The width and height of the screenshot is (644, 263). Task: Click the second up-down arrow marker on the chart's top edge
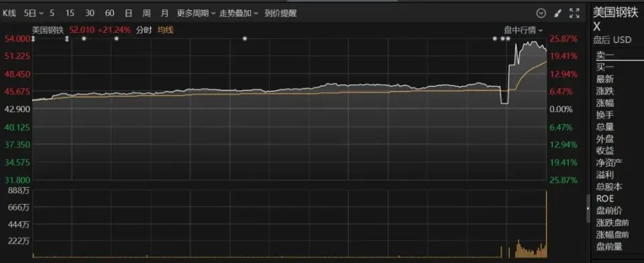67,39
